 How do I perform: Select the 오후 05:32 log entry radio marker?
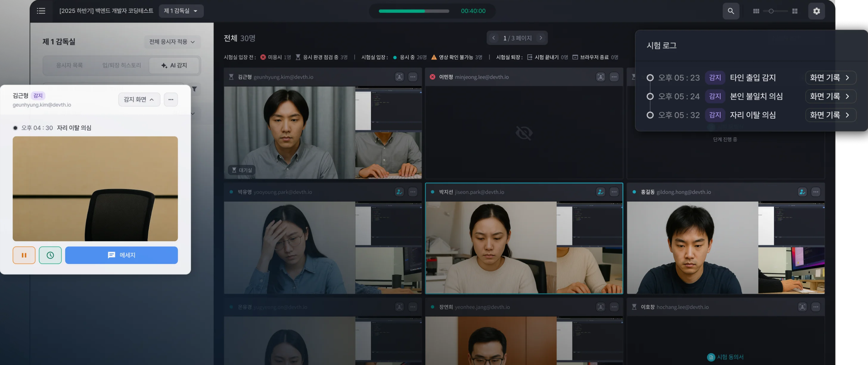pyautogui.click(x=650, y=115)
